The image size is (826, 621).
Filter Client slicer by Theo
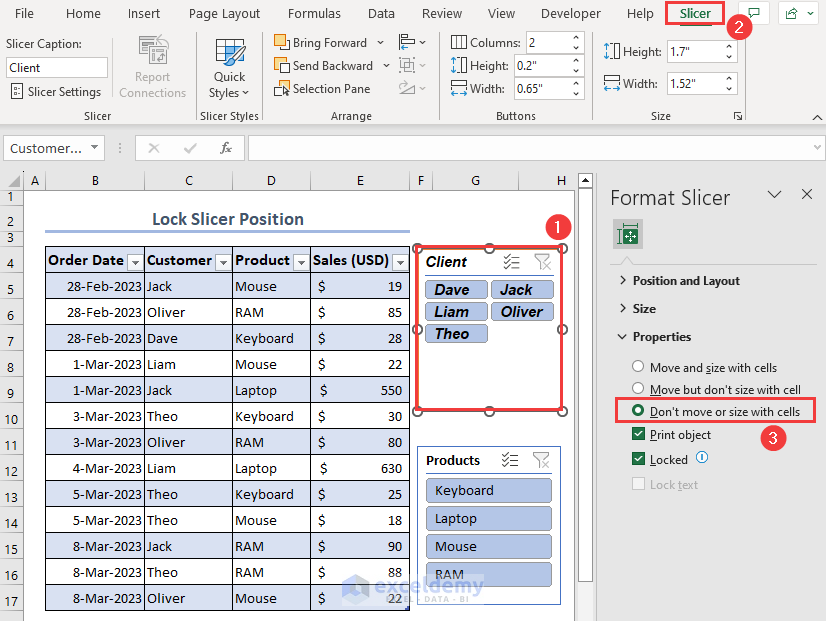tap(456, 334)
